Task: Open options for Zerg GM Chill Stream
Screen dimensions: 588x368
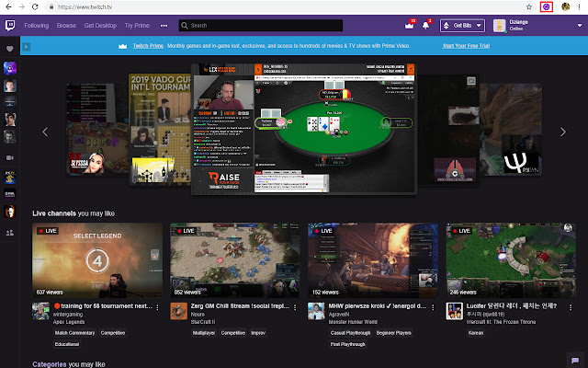Action: click(295, 307)
